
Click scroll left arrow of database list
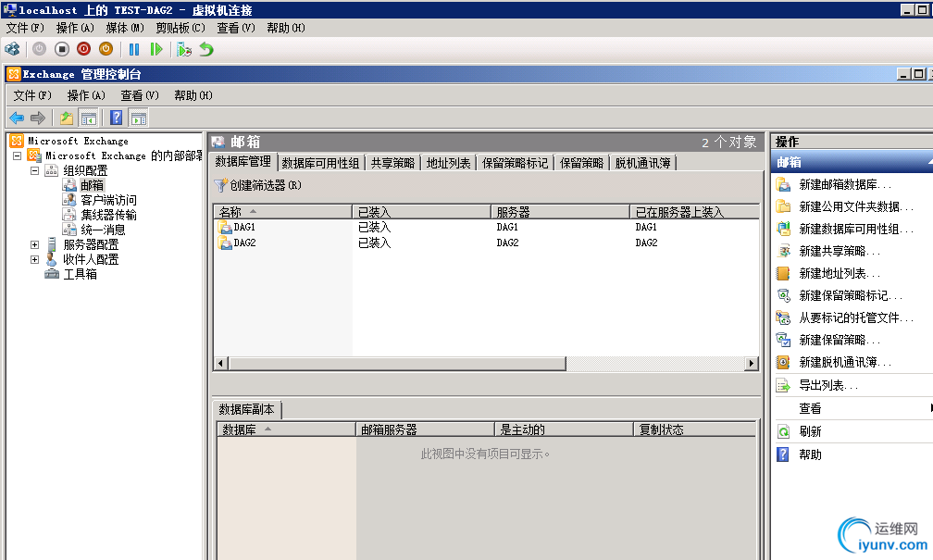tap(220, 363)
